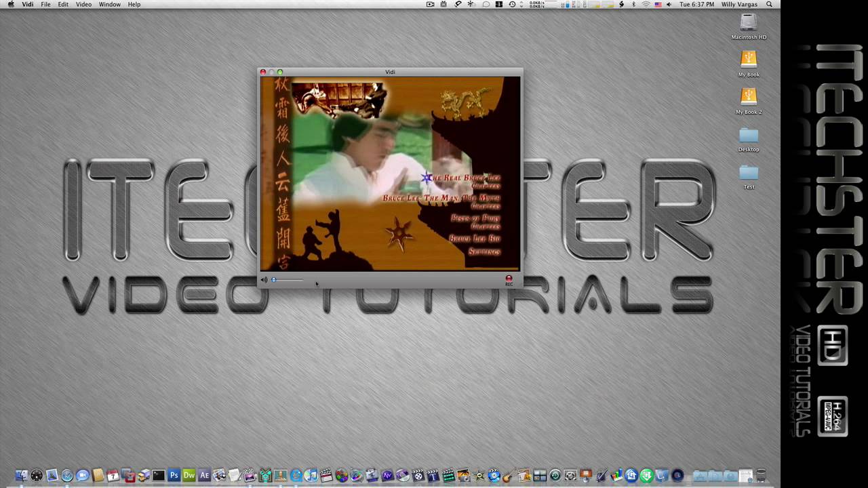Click the Wi-Fi status menu icon
Image resolution: width=868 pixels, height=488 pixels.
646,4
